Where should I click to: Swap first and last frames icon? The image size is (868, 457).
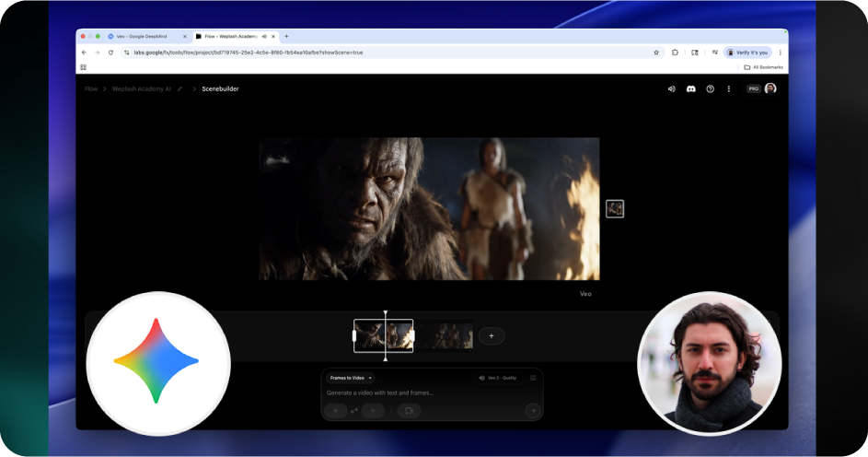coord(354,410)
